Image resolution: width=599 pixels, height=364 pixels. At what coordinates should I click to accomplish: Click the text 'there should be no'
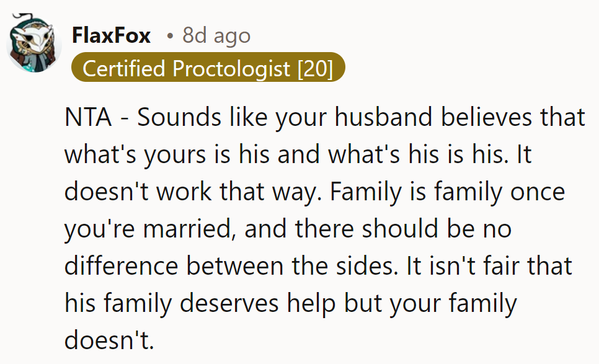click(x=402, y=229)
